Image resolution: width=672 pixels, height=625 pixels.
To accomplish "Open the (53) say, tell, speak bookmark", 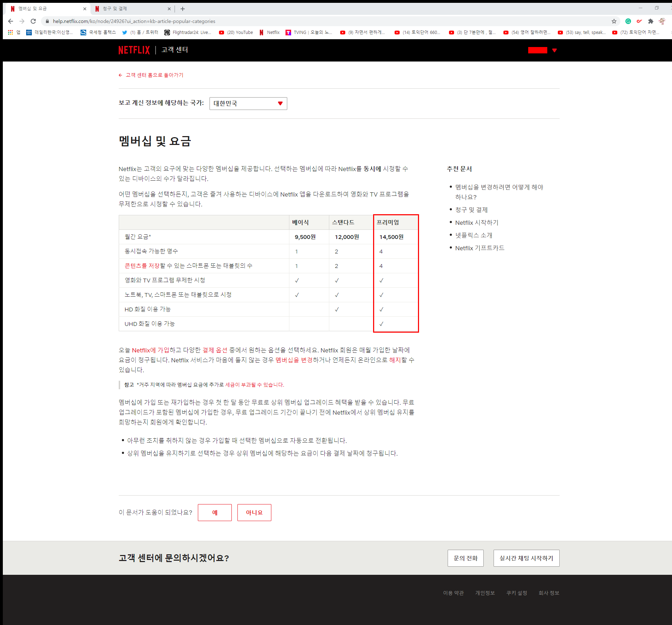I will [x=582, y=32].
